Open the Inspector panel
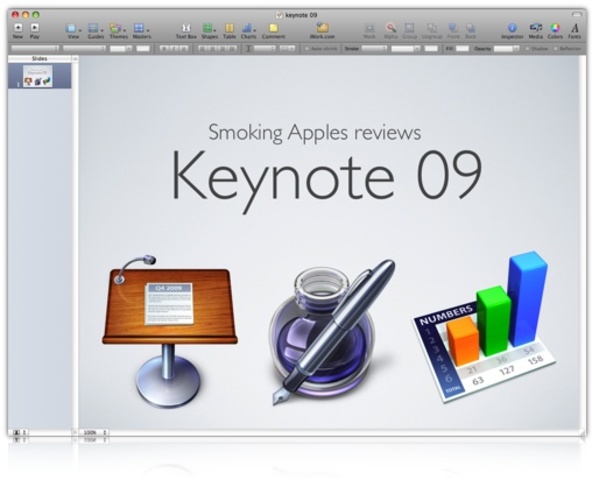 pyautogui.click(x=512, y=30)
